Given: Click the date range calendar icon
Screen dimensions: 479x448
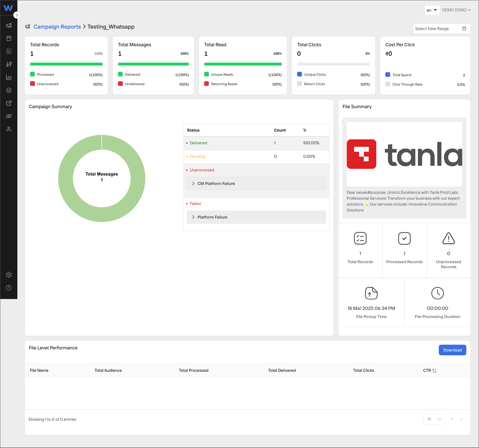Looking at the screenshot, I should [464, 29].
